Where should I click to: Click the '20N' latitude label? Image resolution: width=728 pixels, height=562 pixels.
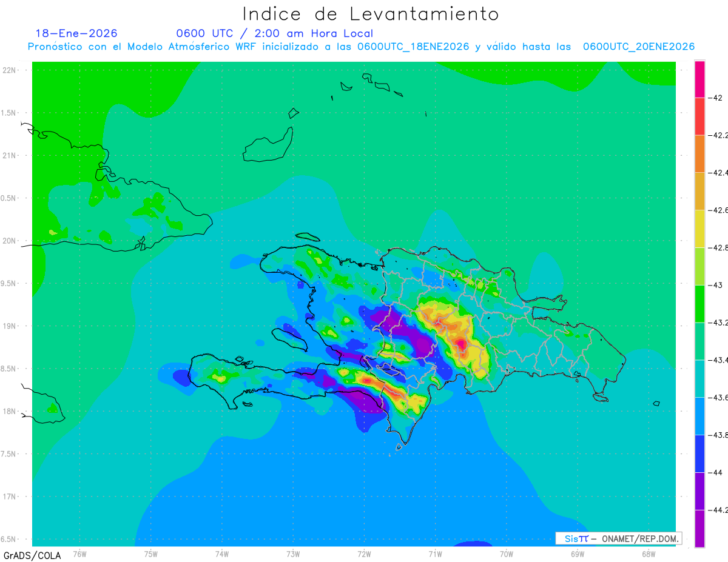pyautogui.click(x=10, y=241)
